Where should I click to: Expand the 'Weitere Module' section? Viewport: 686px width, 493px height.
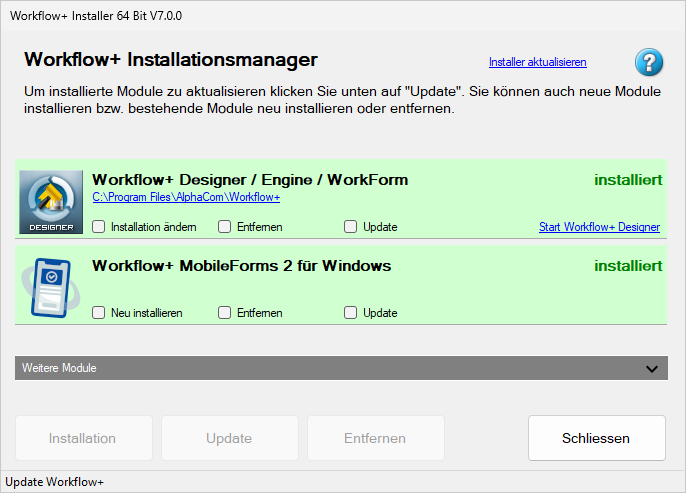[341, 368]
